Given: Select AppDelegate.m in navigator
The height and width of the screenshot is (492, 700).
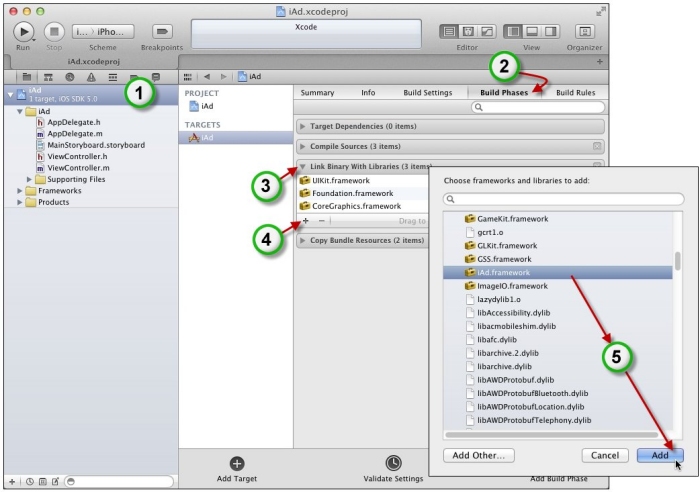Looking at the screenshot, I should point(75,134).
